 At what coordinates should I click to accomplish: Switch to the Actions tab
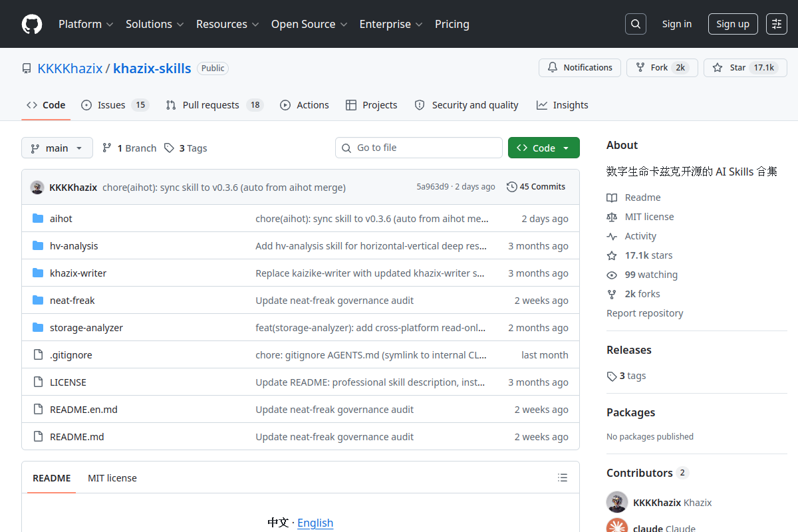point(305,105)
